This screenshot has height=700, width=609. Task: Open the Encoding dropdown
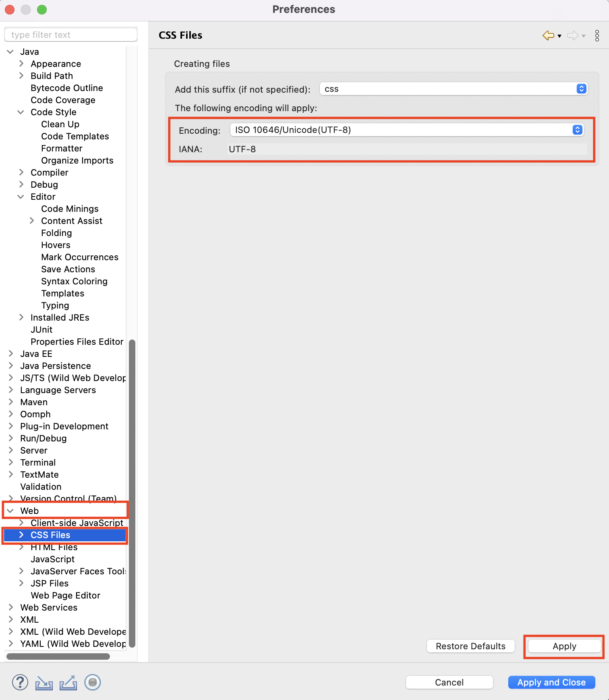pyautogui.click(x=406, y=130)
